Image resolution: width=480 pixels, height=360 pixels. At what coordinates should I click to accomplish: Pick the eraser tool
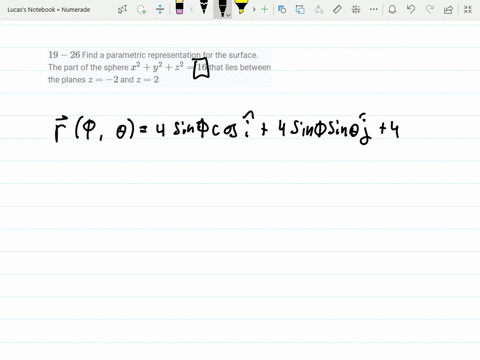(179, 8)
